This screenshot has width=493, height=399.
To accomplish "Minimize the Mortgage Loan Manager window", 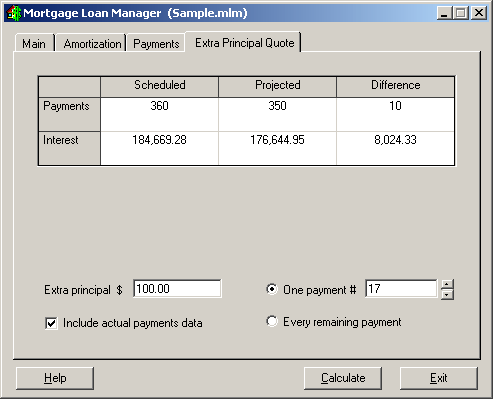I will (444, 13).
